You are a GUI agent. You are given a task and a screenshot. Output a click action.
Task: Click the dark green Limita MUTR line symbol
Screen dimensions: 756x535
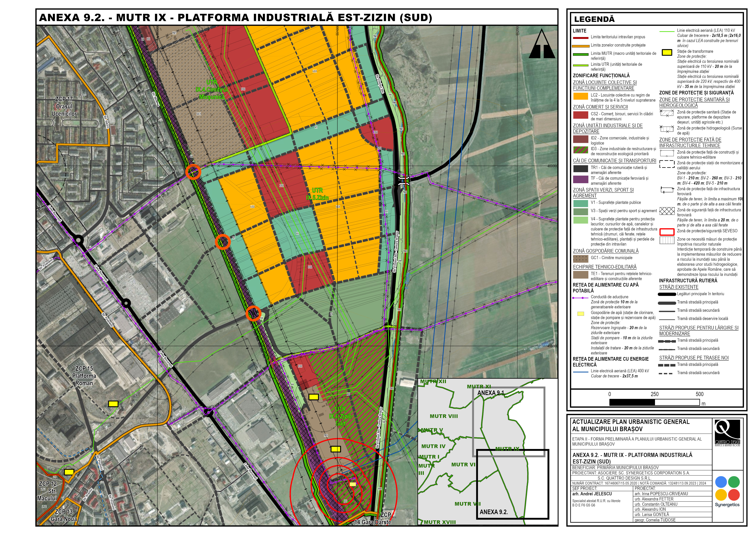pyautogui.click(x=580, y=54)
